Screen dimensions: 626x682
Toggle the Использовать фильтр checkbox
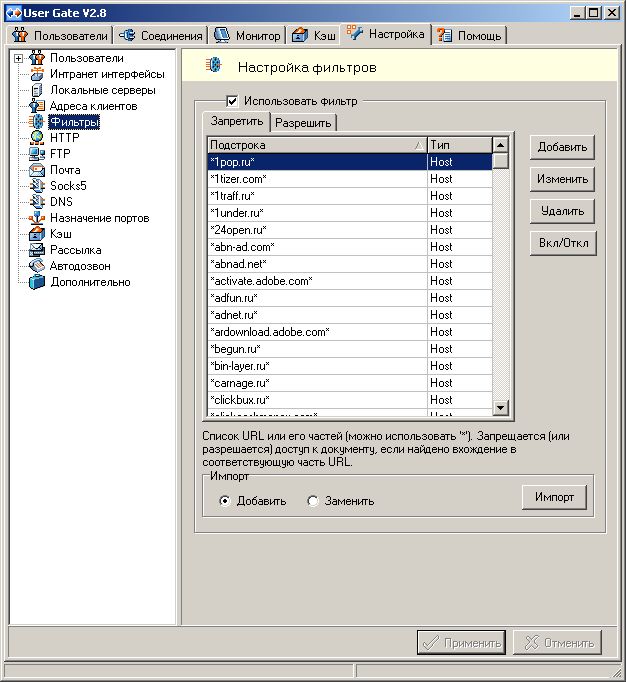click(x=232, y=101)
